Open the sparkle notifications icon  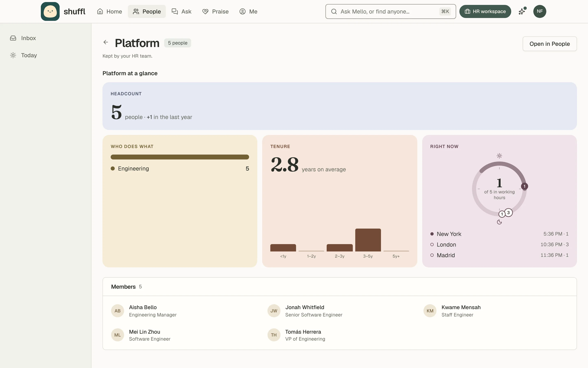tap(522, 11)
